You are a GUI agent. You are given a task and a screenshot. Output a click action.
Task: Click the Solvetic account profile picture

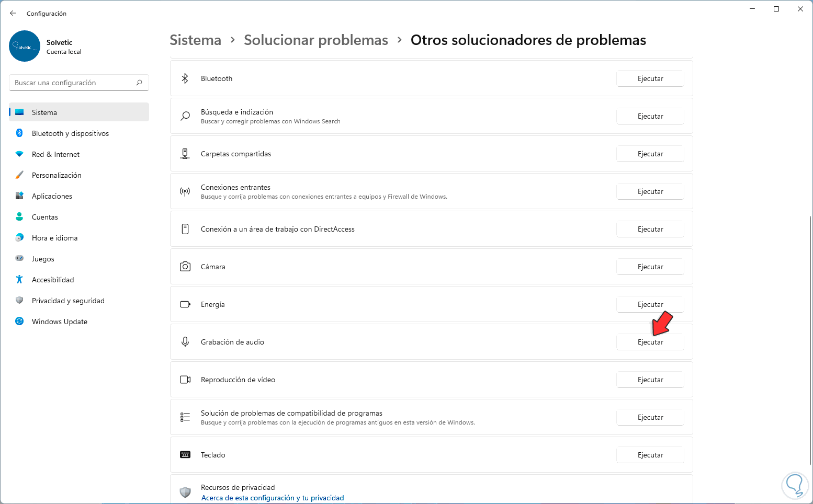(25, 46)
